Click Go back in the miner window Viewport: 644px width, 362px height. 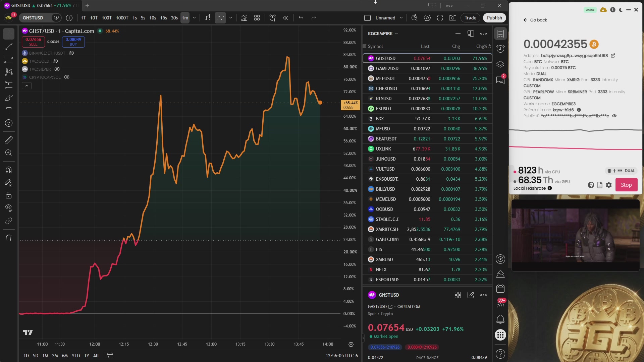tap(535, 20)
